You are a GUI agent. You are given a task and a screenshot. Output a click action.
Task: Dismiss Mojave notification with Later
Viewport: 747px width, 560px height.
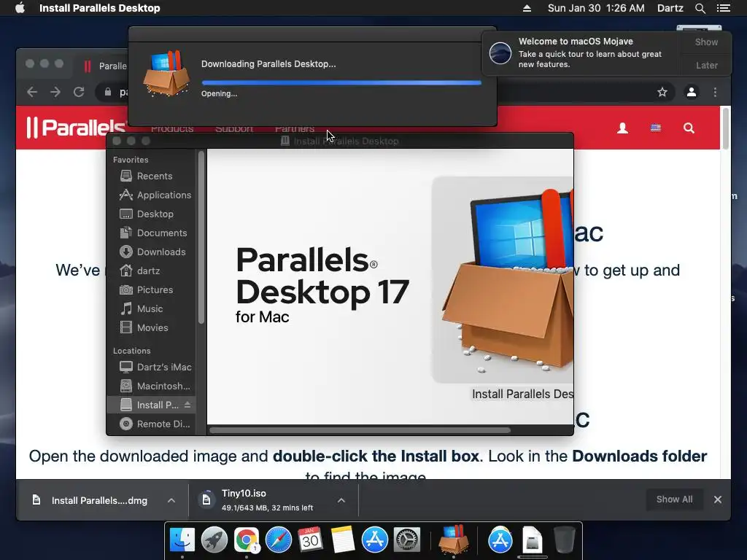coord(706,65)
